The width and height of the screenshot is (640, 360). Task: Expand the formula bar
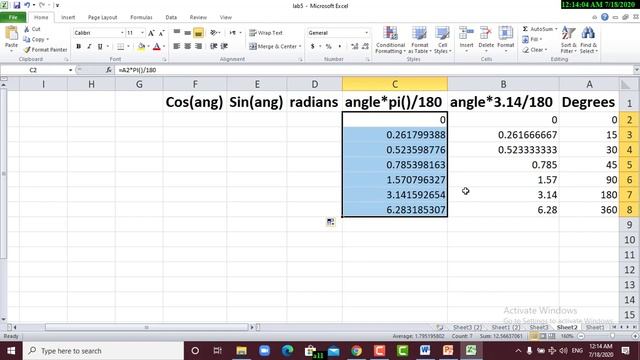(x=636, y=70)
